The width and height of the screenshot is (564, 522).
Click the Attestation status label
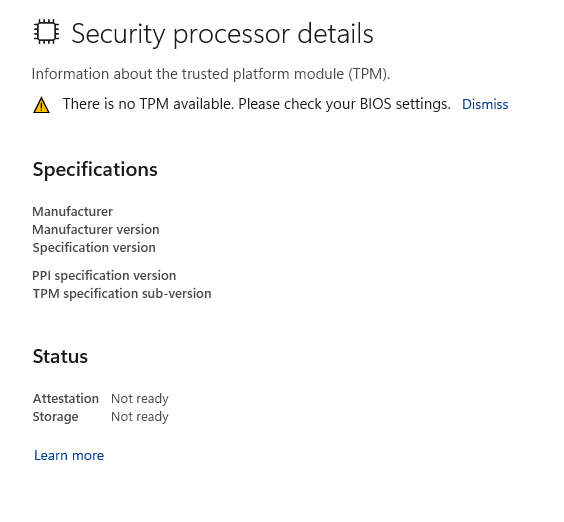[66, 399]
